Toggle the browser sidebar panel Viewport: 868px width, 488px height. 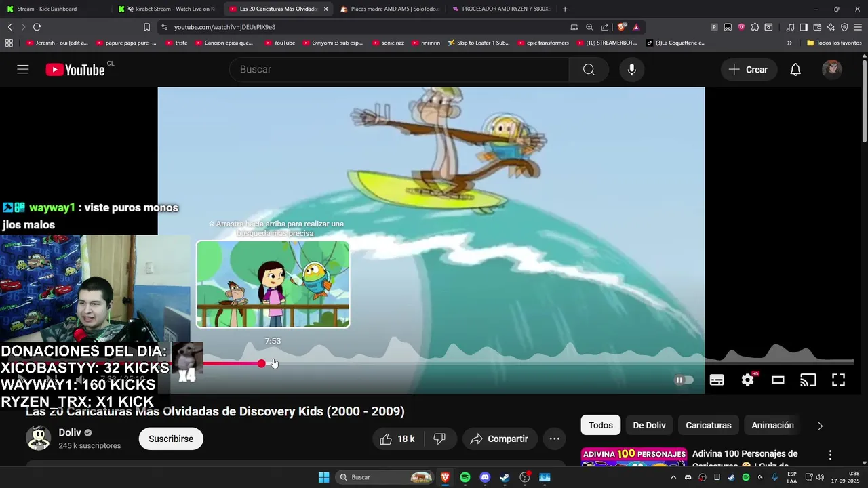(x=804, y=27)
